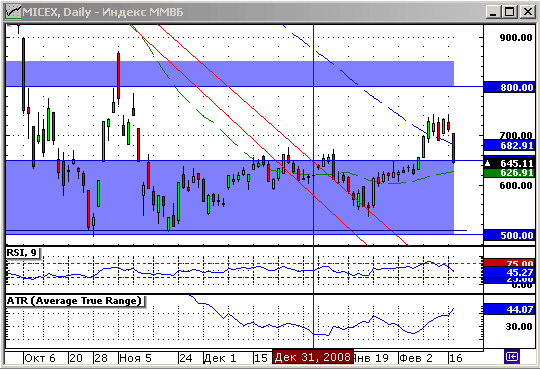Click the 24 date tick on the time axis

[x=186, y=358]
